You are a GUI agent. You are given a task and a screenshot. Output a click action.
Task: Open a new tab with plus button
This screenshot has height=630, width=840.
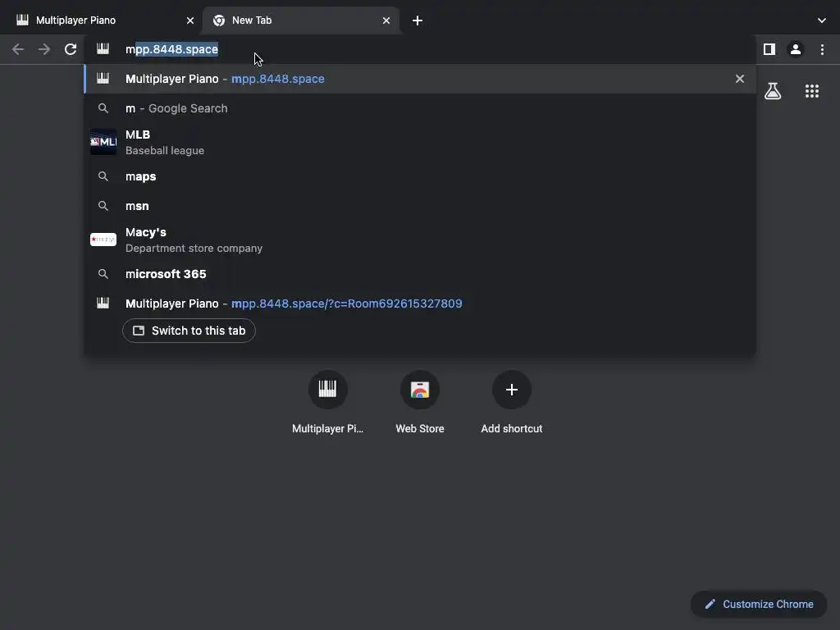click(418, 21)
